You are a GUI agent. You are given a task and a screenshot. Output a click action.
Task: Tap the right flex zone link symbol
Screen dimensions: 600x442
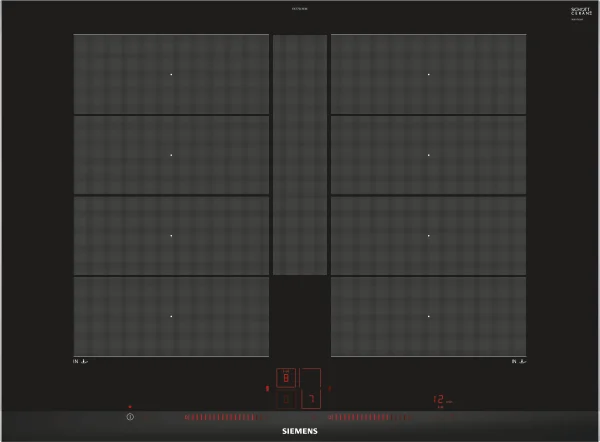[330, 388]
